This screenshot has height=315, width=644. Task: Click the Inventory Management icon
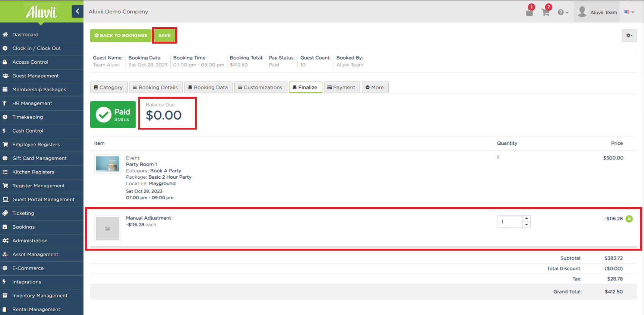tap(5, 296)
